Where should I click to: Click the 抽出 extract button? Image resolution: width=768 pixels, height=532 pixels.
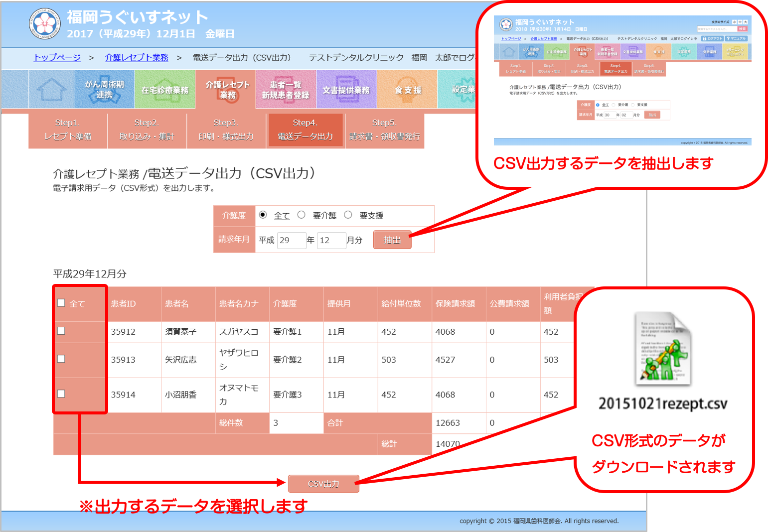392,240
